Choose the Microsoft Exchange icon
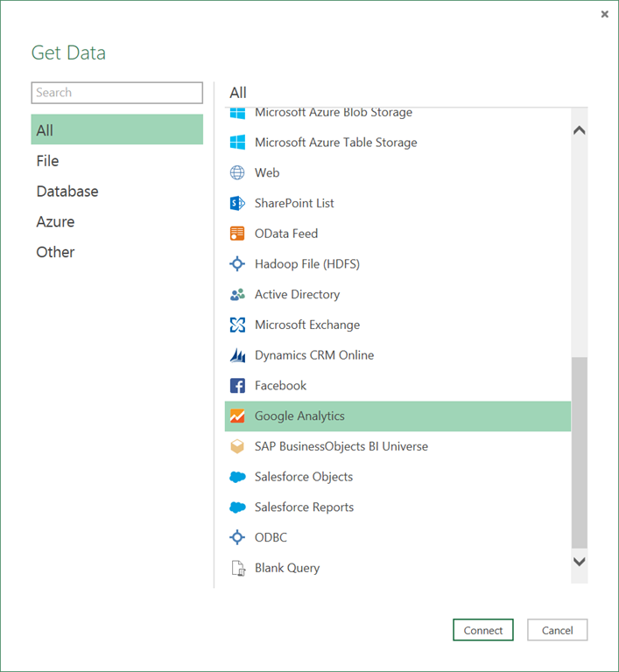This screenshot has height=672, width=619. [237, 325]
